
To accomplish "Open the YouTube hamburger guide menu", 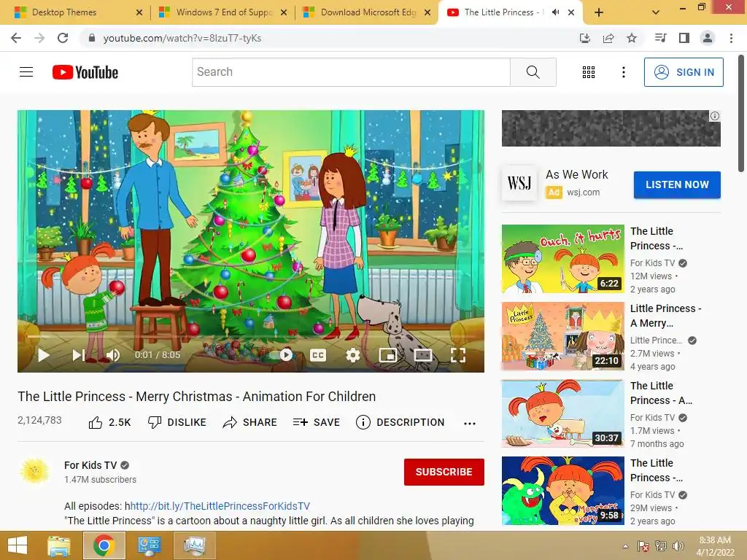I will tap(26, 72).
